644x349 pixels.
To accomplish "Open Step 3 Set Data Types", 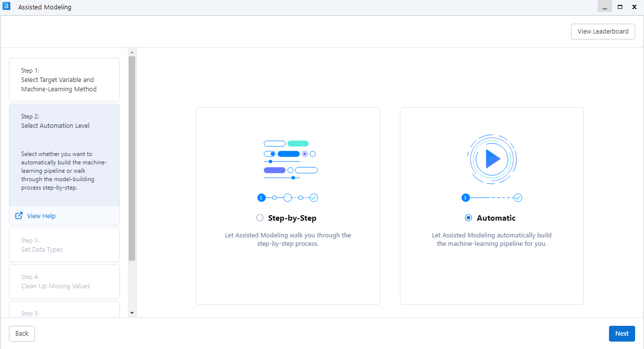I will tap(64, 245).
